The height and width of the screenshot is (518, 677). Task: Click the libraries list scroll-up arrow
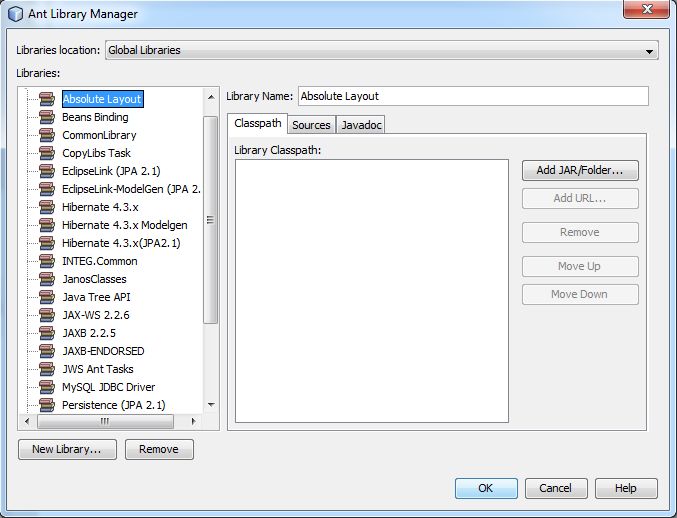[x=211, y=97]
